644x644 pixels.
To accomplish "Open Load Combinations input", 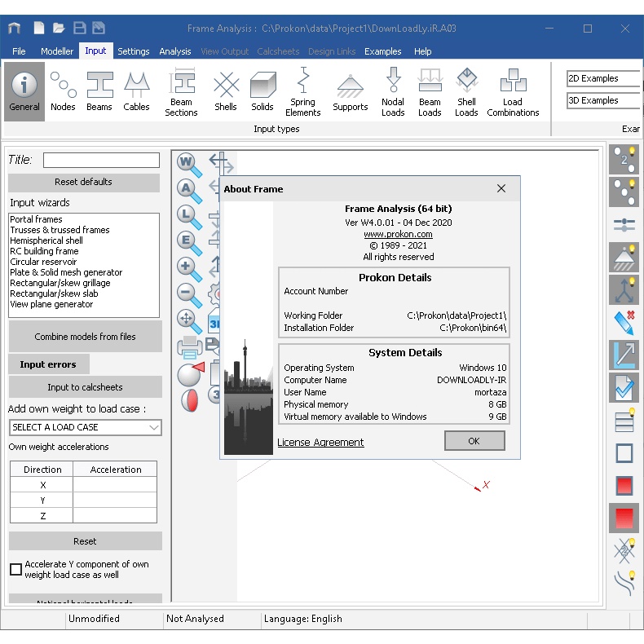I will (513, 91).
